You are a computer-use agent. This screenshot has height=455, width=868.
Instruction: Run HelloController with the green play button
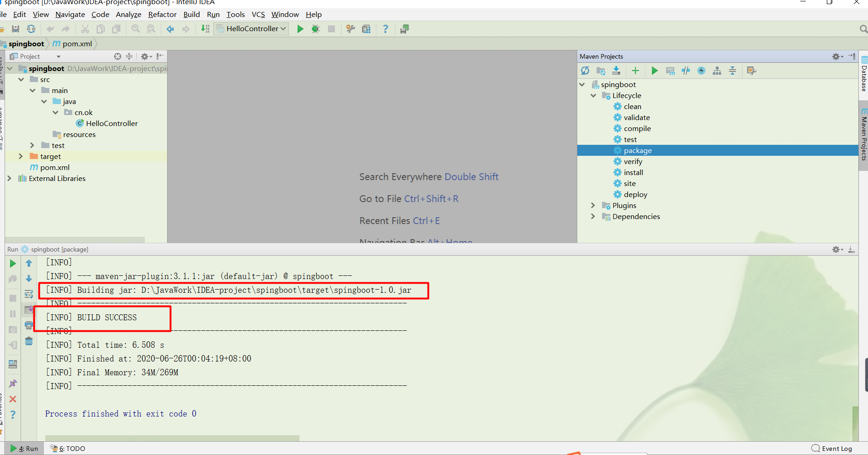(x=300, y=29)
